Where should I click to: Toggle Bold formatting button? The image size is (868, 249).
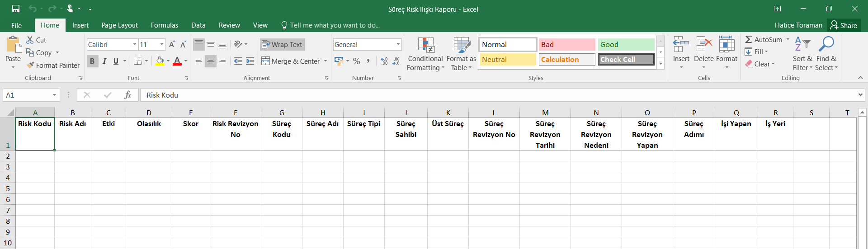(x=92, y=61)
